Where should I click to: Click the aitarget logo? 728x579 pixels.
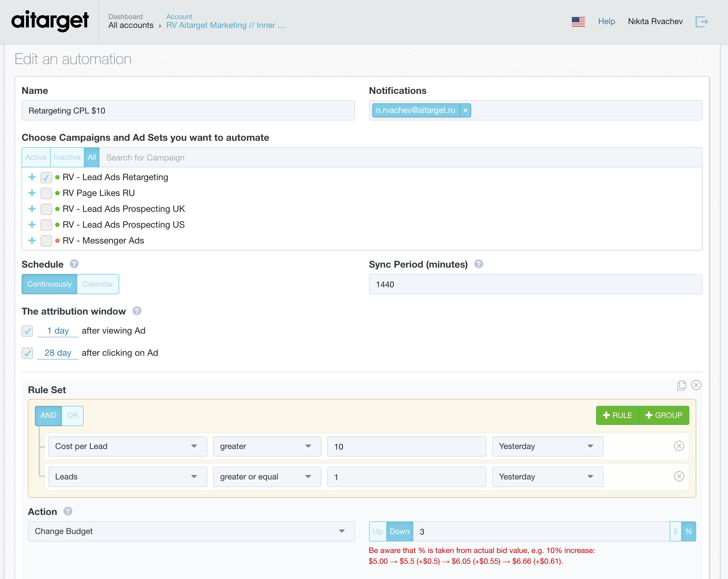pyautogui.click(x=50, y=21)
